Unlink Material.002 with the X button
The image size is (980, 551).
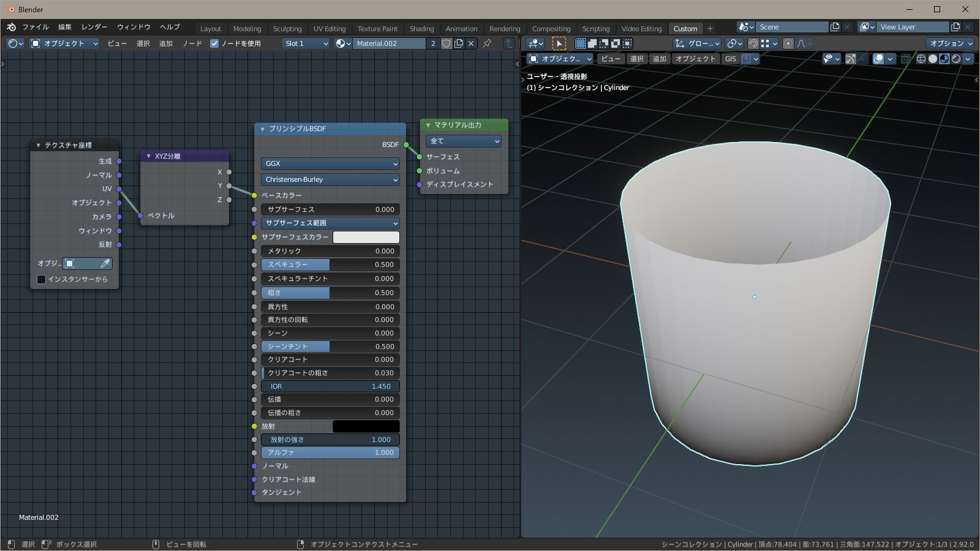coord(471,43)
